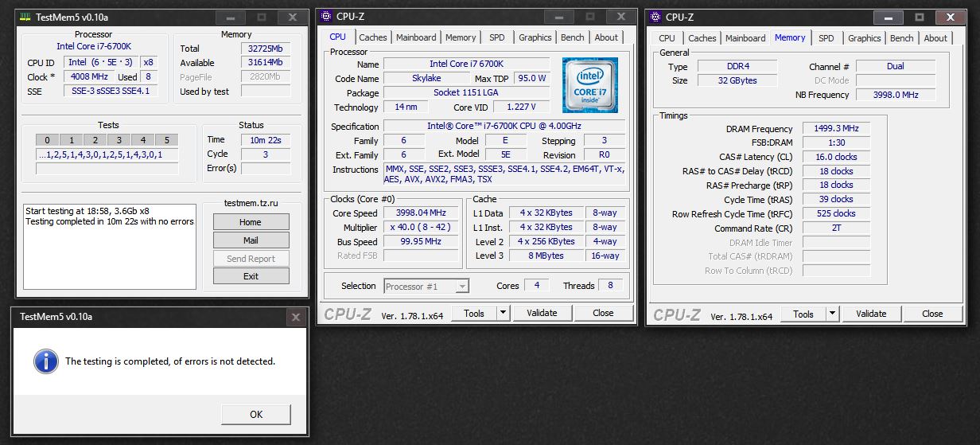Click Tools button in CPU-Z Memory window
This screenshot has height=445, width=980.
pos(803,314)
